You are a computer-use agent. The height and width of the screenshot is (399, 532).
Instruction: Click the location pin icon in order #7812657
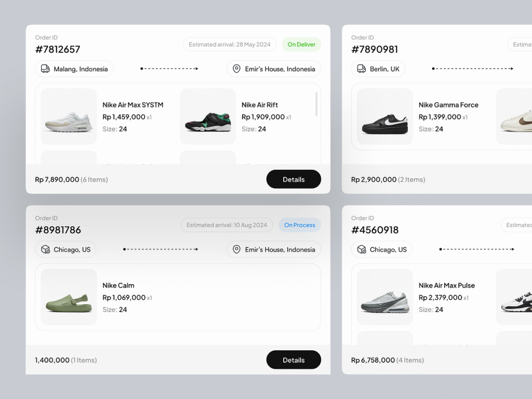coord(236,69)
